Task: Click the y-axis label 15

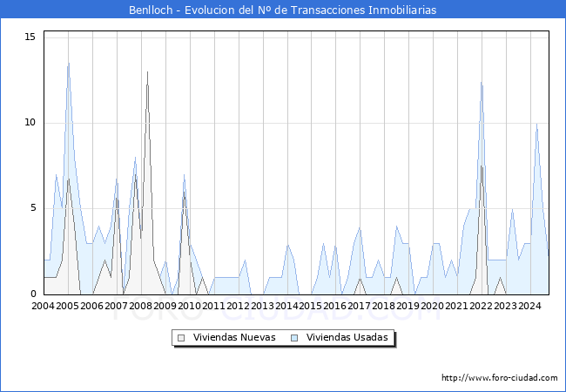Action: pyautogui.click(x=30, y=37)
